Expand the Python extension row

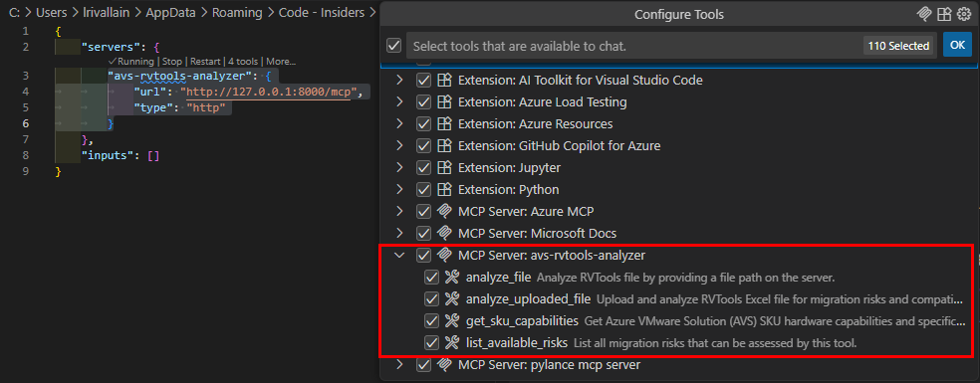point(400,189)
